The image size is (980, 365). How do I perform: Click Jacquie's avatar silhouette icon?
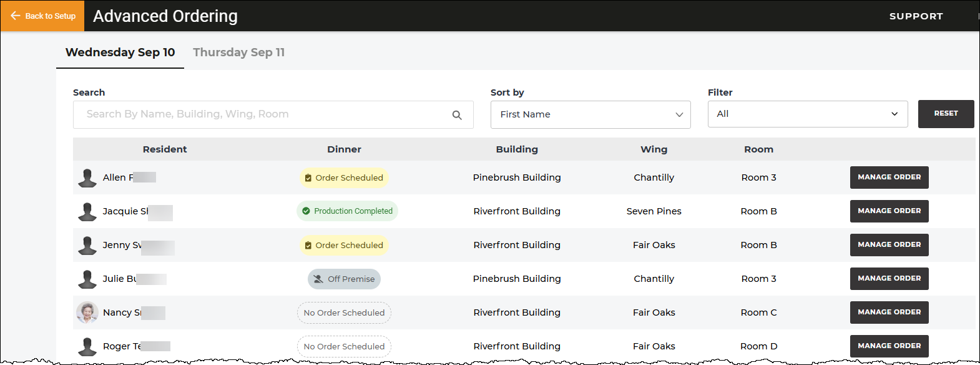(x=87, y=211)
